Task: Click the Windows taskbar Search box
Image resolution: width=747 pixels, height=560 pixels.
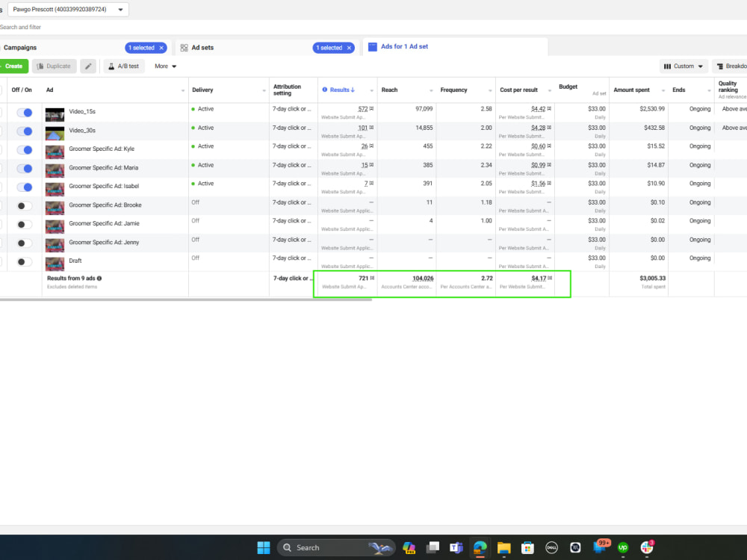Action: point(336,547)
